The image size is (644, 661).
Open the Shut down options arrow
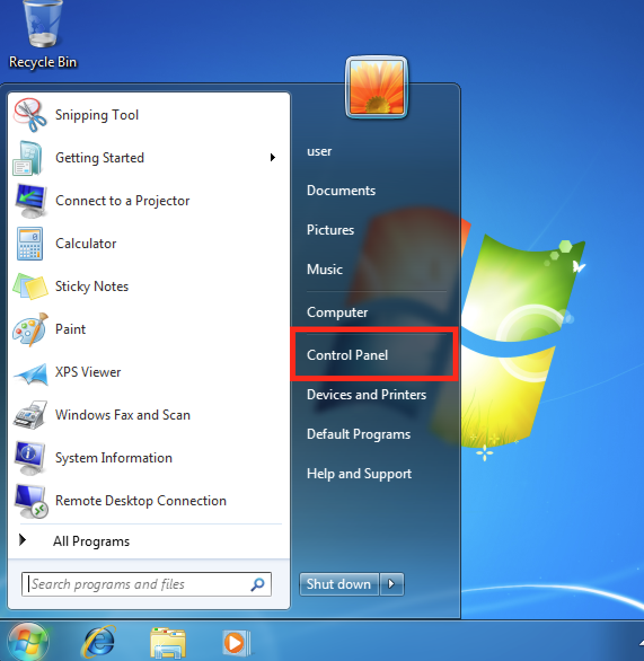click(391, 584)
